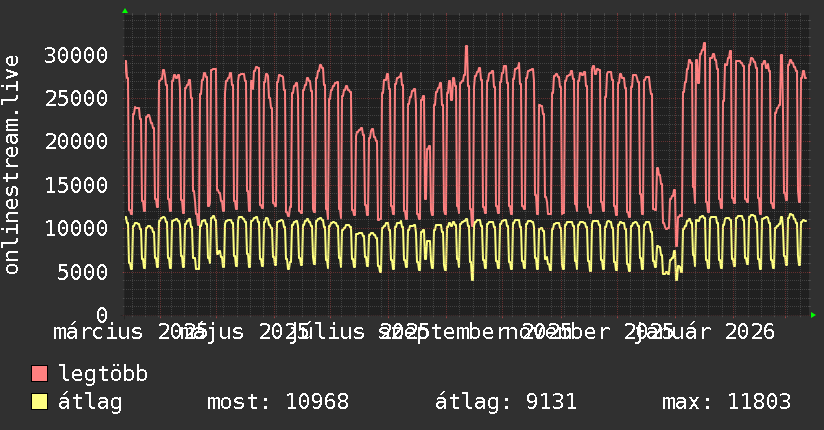Screen dimensions: 824x430
Task: Click the legtöbb legend label
Action: 103,374
